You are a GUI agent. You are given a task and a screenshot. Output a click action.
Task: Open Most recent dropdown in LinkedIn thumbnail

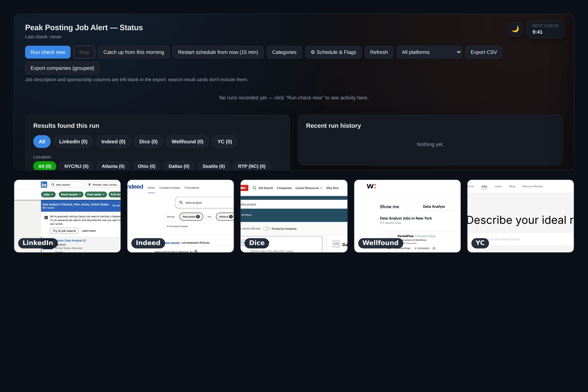point(71,194)
